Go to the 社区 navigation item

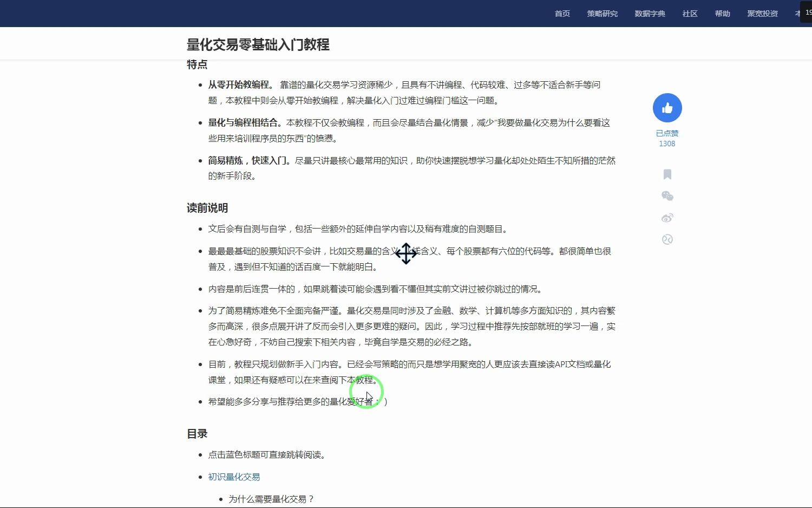coord(690,14)
